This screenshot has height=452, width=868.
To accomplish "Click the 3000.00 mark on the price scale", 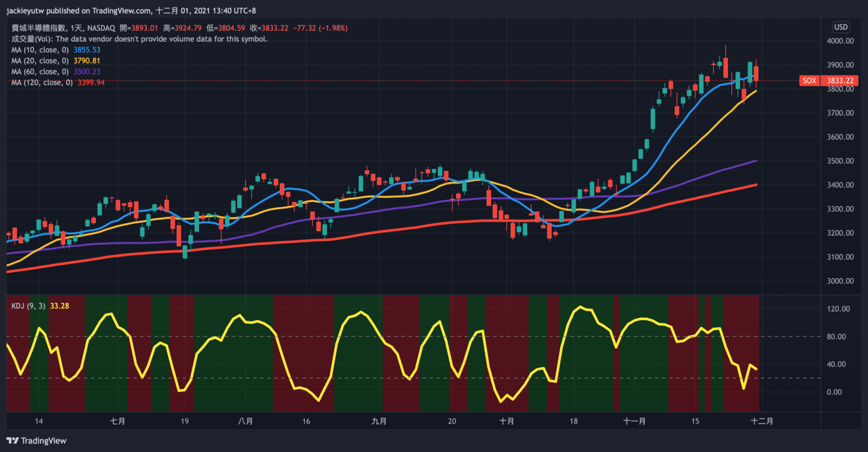I will 840,281.
